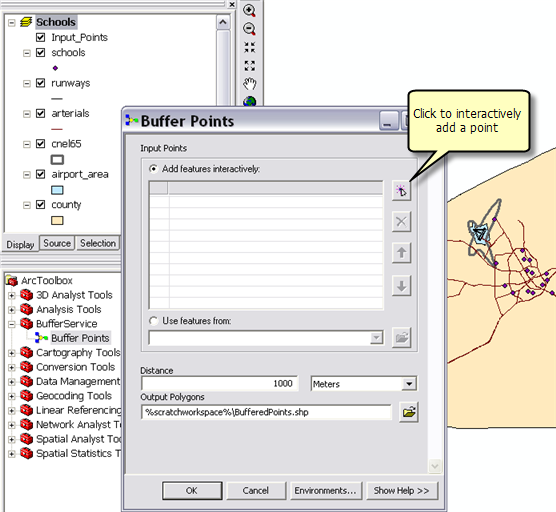Screen dimensions: 556x512
Task: Click the ArcToolbox root icon
Action: 12,280
